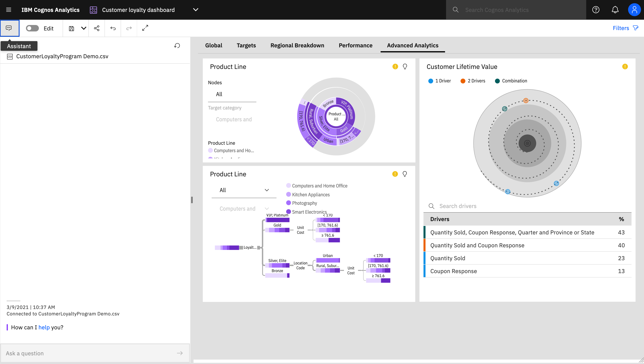
Task: Open the save options chevron
Action: click(x=84, y=28)
